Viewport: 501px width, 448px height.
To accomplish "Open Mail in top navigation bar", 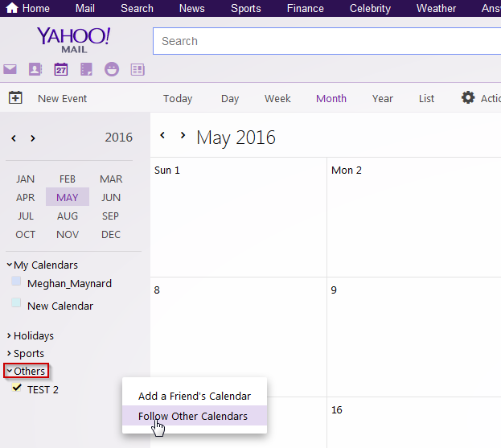I will tap(85, 8).
